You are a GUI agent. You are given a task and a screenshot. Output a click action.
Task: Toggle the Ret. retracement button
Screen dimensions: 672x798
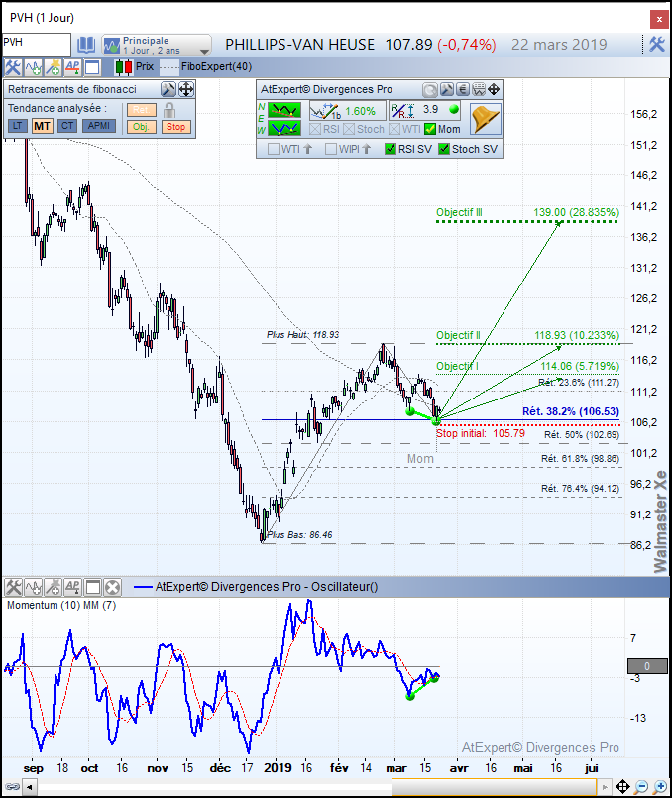pos(142,110)
